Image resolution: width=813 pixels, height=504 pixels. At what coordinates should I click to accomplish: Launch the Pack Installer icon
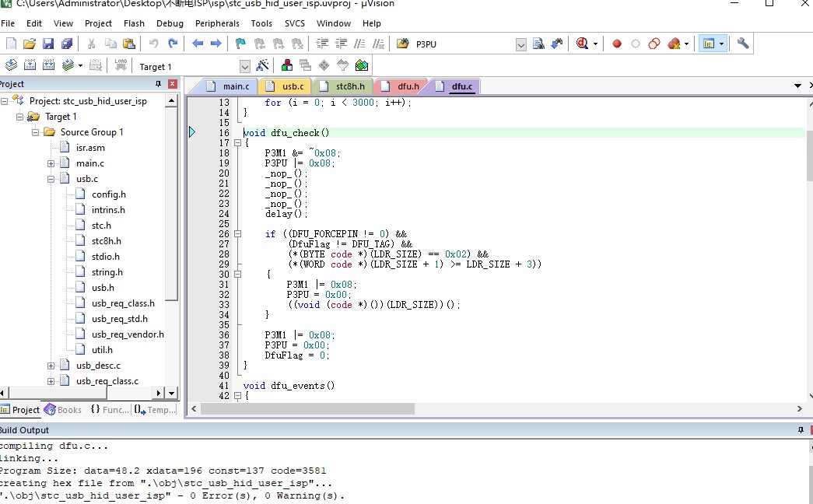click(362, 65)
